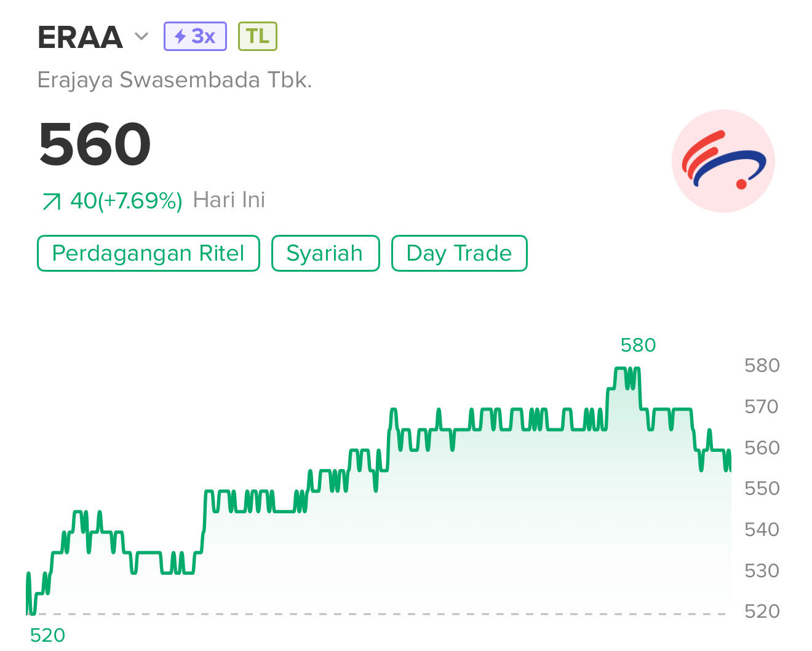Tap the Erajaya Swasembada Tbk. company name
Viewport: 812px width, 651px height.
pyautogui.click(x=175, y=80)
